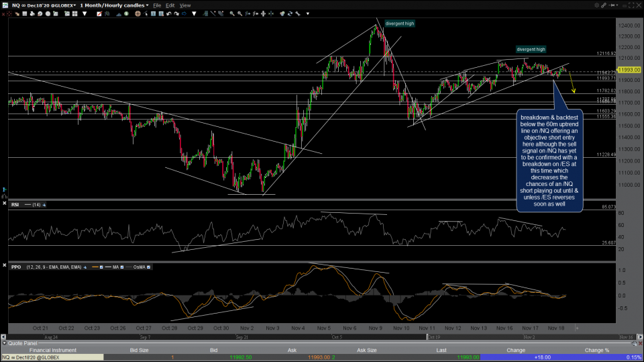The image size is (644, 362).
Task: Click the red crosshair selection icon
Action: [x=9, y=13]
